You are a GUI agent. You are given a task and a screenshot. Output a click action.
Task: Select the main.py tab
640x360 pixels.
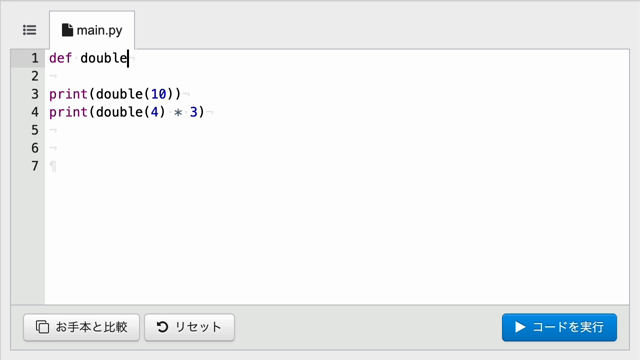(92, 30)
